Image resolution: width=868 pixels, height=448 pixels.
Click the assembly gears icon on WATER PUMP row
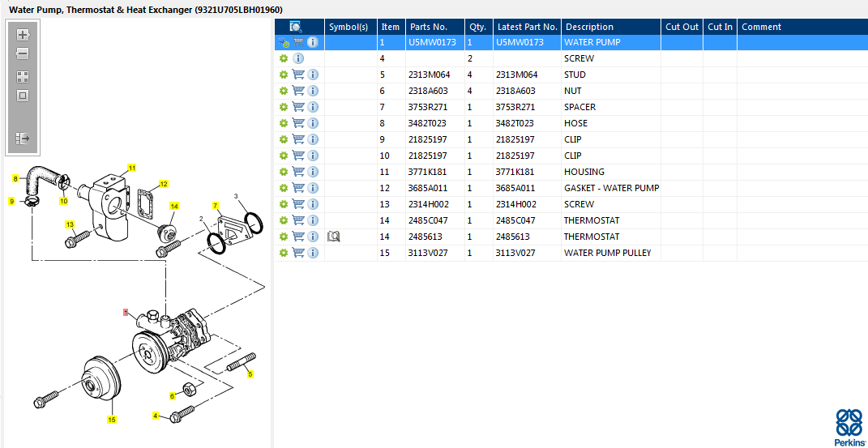click(x=284, y=42)
